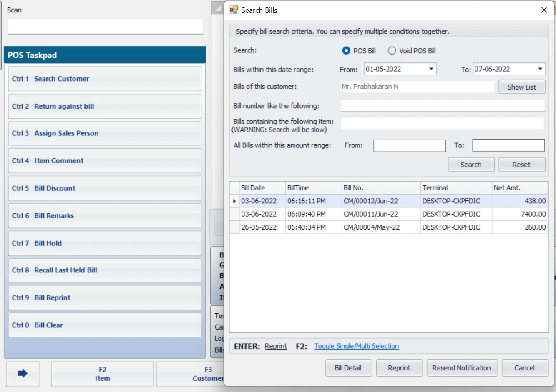Click the row indicator arrow for first bill
556x392 pixels.
234,201
